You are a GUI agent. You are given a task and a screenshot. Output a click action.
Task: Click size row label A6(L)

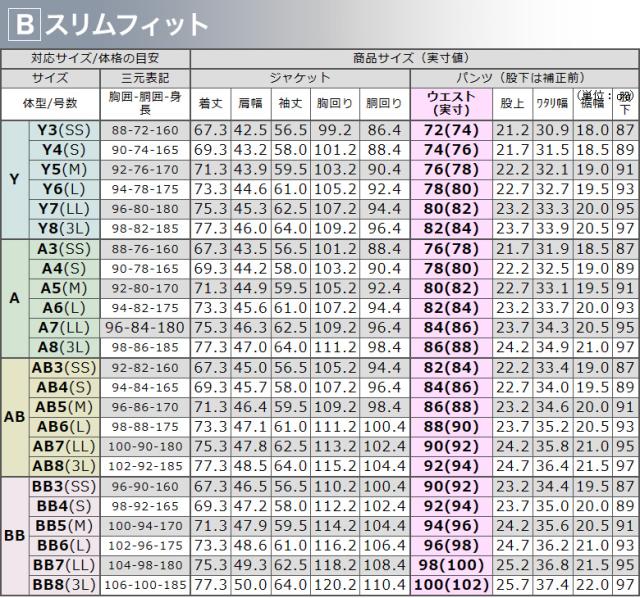(x=64, y=308)
